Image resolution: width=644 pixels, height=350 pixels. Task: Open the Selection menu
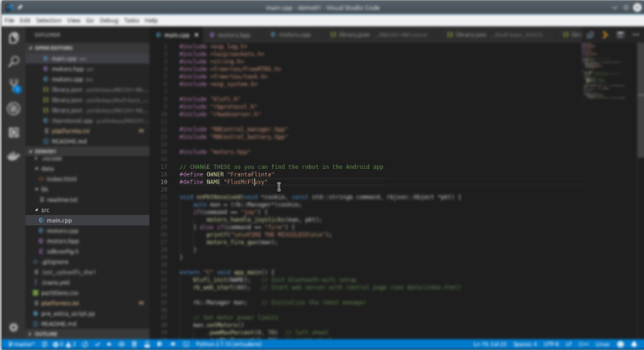point(49,19)
